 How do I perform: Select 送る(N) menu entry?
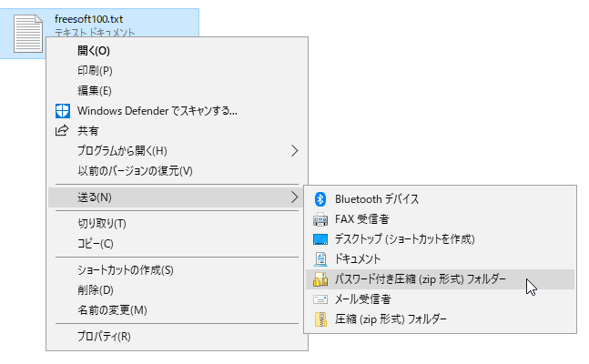click(177, 197)
